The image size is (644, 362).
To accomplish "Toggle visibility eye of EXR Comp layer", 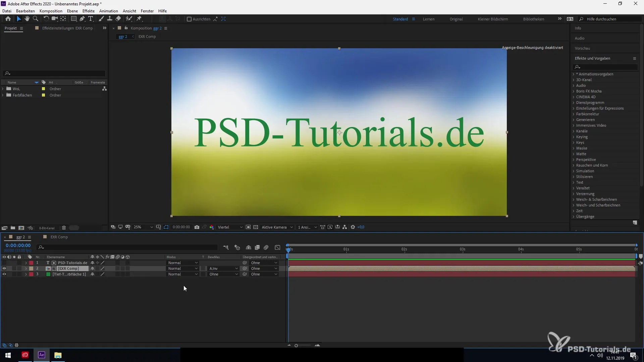I will (x=4, y=268).
